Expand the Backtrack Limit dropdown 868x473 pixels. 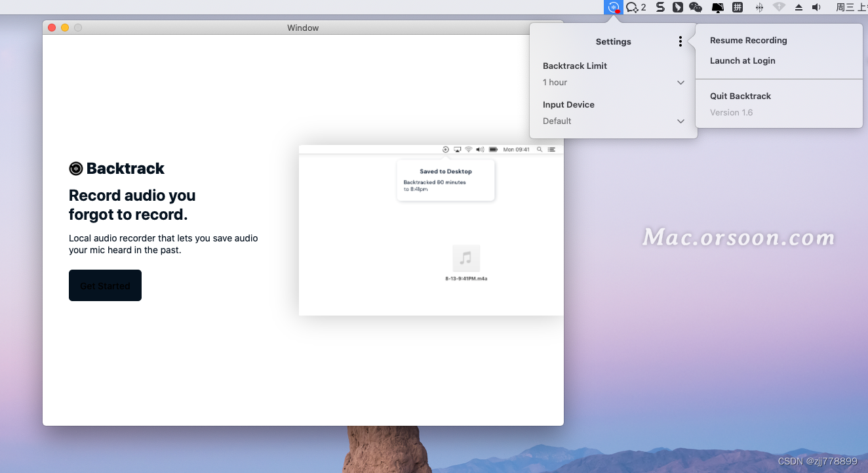click(681, 82)
